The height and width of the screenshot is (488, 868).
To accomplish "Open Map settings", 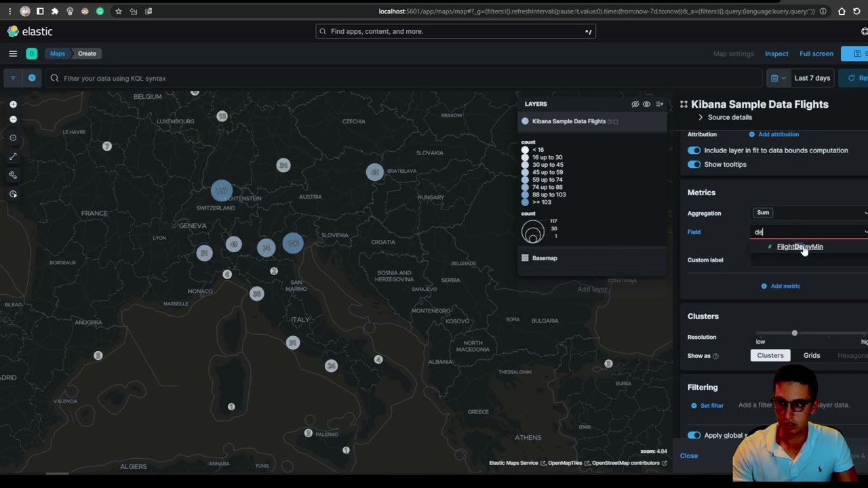I will 733,54.
